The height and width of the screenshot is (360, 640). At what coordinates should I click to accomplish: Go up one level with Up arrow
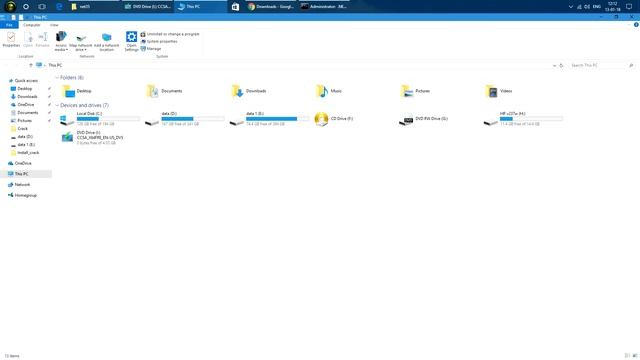click(x=31, y=65)
